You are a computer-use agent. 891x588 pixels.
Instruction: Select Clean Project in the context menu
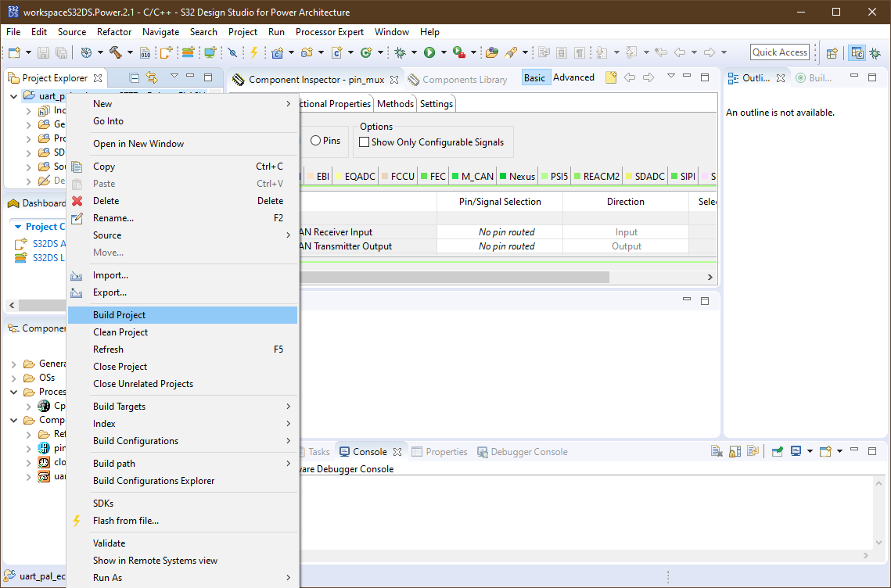click(x=120, y=332)
